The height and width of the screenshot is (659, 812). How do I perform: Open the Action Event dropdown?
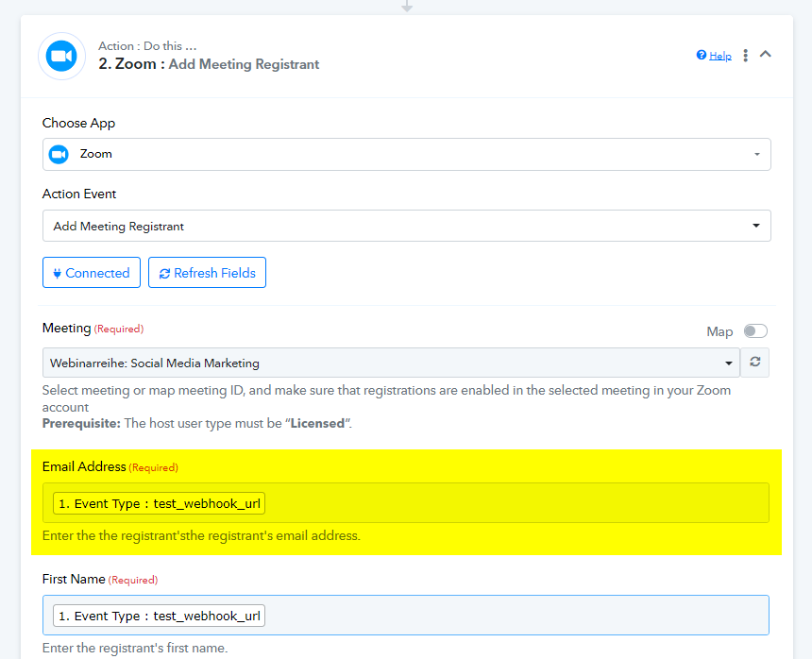[407, 226]
